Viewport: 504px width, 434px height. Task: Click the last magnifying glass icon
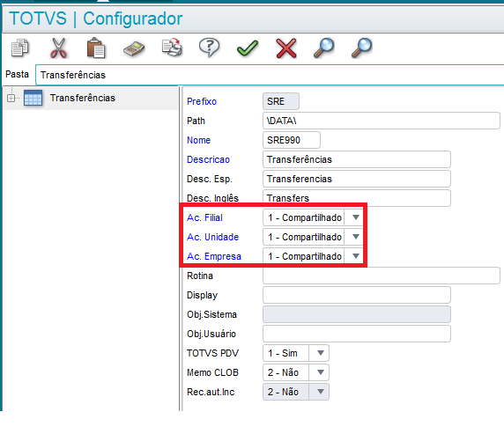tap(361, 48)
